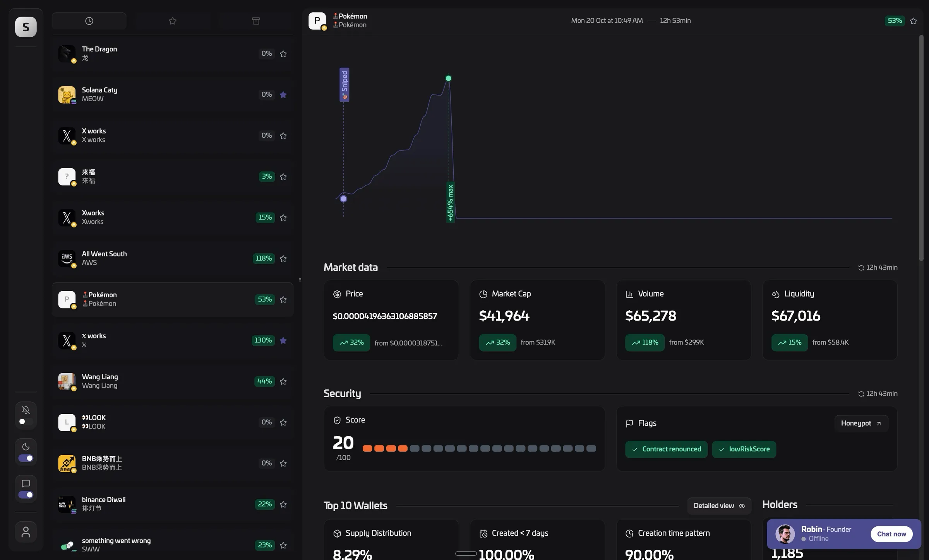
Task: Click the refresh icon next to 12h 43min
Action: pos(861,267)
